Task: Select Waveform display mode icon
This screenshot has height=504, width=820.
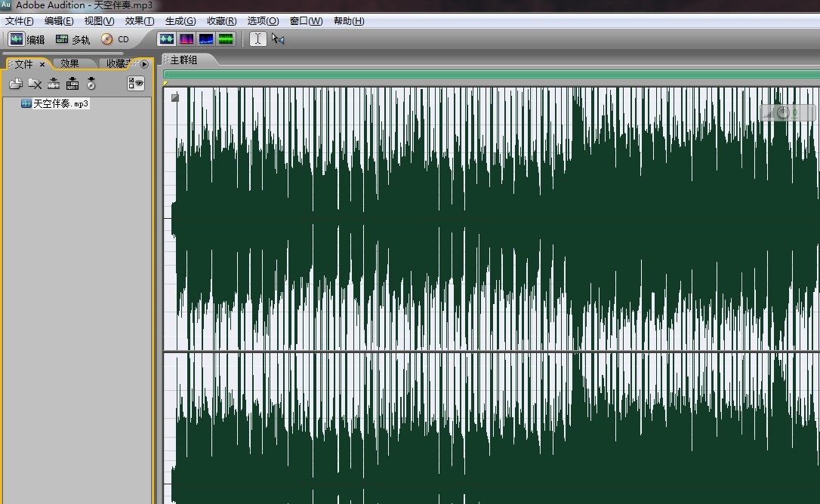Action: click(167, 39)
